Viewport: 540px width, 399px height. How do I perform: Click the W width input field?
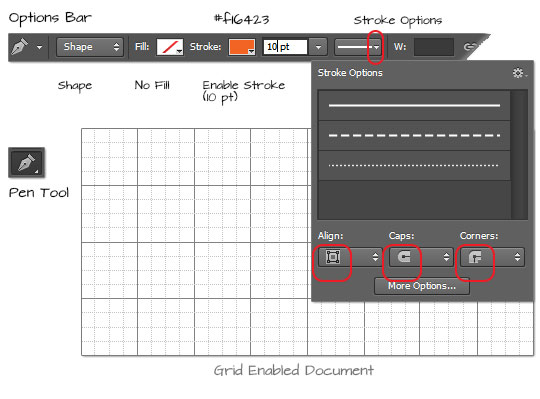pos(434,47)
